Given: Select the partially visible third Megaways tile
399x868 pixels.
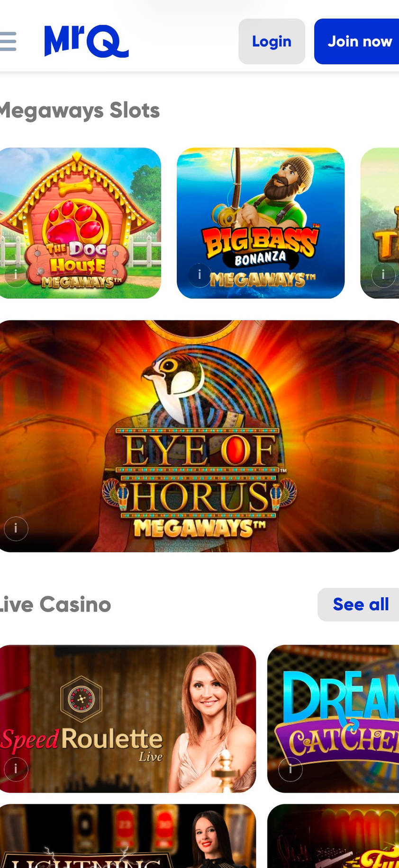Looking at the screenshot, I should coord(380,223).
